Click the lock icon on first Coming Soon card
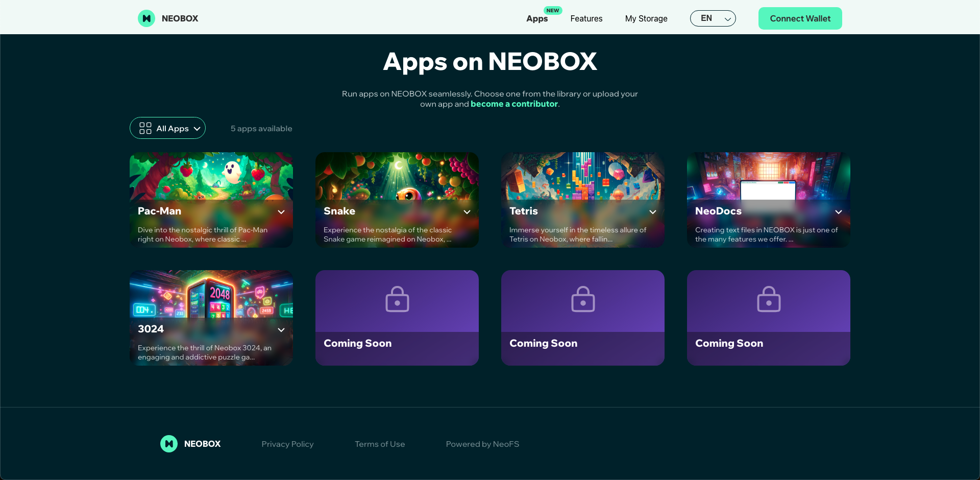Screen dimensions: 980x480 [397, 299]
